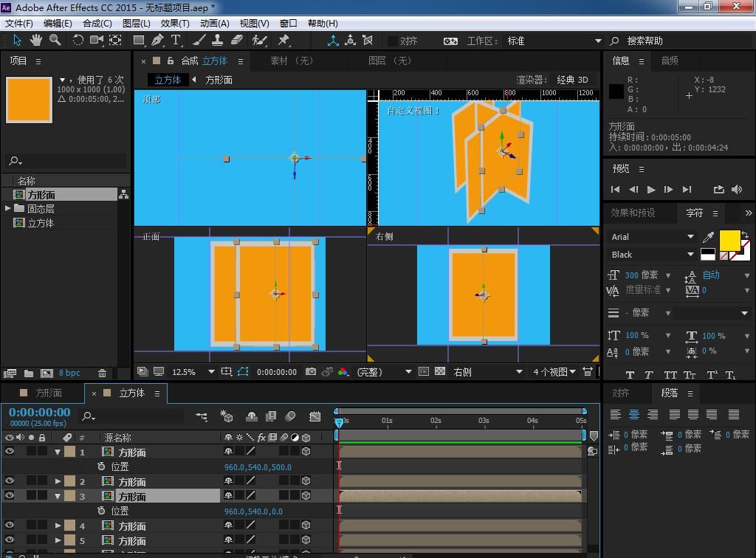Screen dimensions: 756x558
Task: Select the Clone Stamp tool
Action: 218,41
